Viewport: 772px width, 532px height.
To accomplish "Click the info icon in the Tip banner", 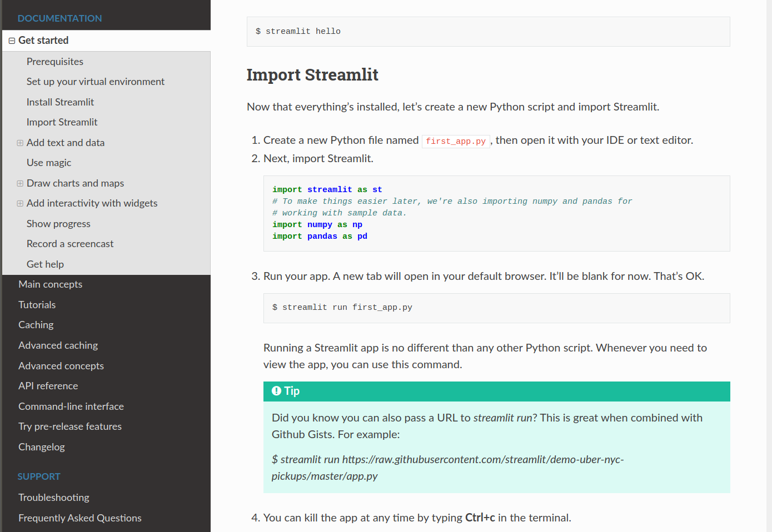I will point(276,391).
